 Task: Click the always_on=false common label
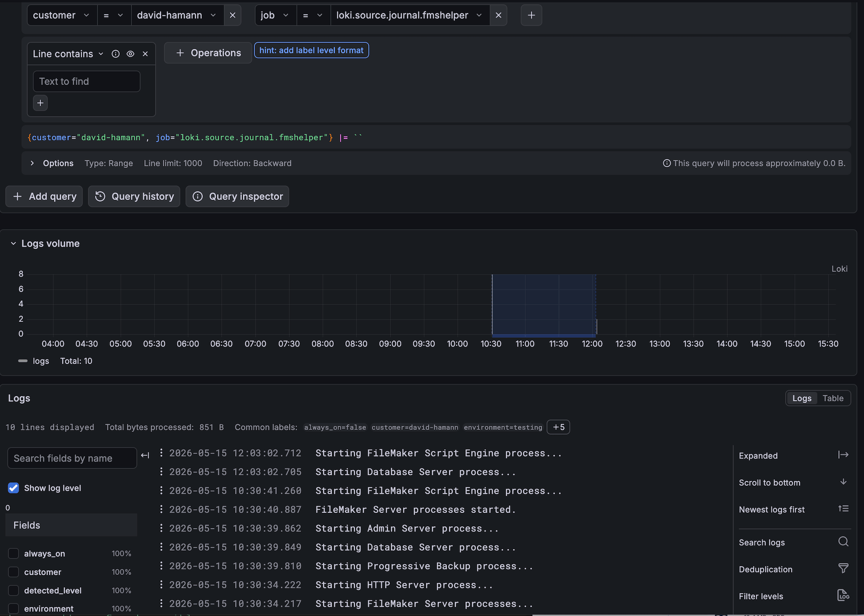(x=335, y=427)
